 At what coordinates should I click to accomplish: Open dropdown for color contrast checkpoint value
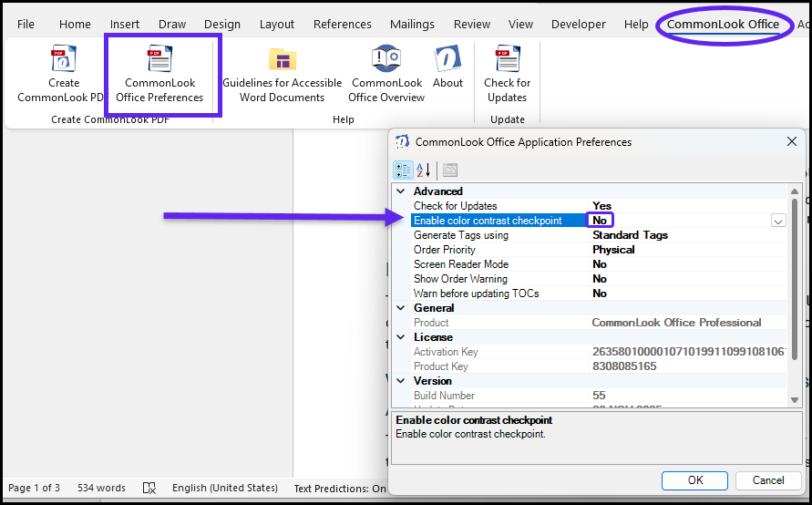point(778,221)
